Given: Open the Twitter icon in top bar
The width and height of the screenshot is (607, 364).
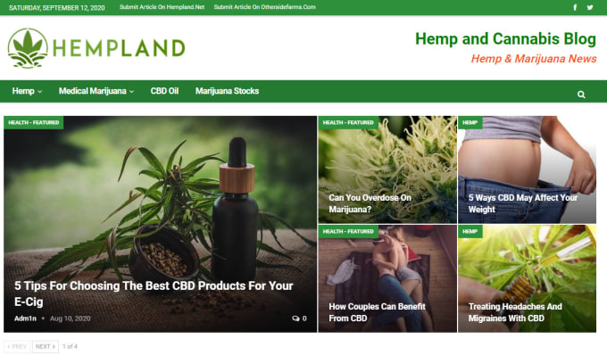Looking at the screenshot, I should pos(589,7).
